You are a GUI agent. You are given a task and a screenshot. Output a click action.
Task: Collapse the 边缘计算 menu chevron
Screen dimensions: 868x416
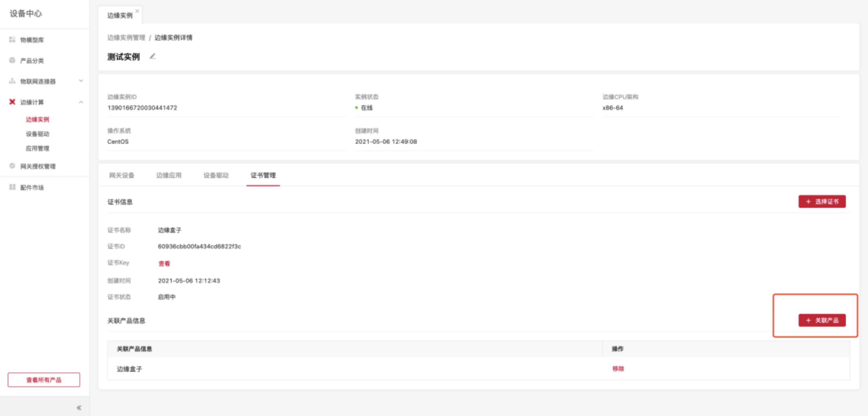[81, 102]
